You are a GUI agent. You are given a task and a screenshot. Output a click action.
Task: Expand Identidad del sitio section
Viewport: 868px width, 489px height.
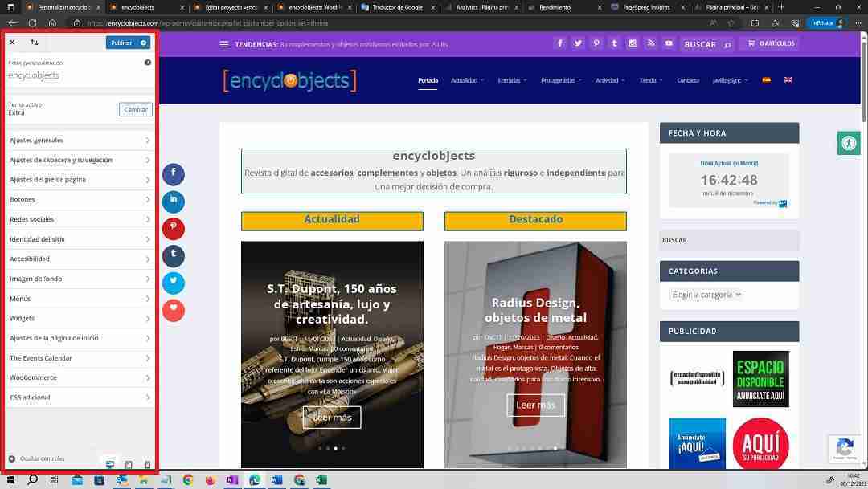pos(80,239)
